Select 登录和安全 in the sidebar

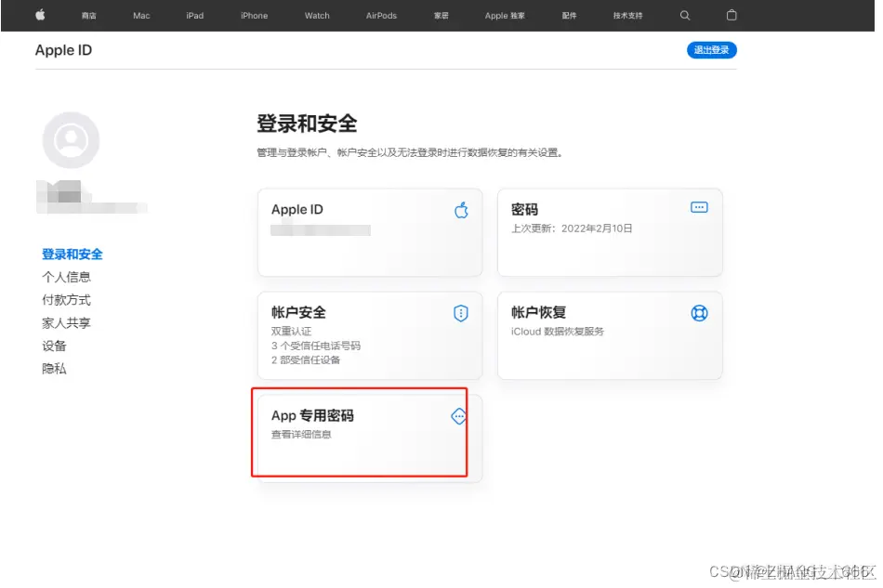click(x=72, y=255)
